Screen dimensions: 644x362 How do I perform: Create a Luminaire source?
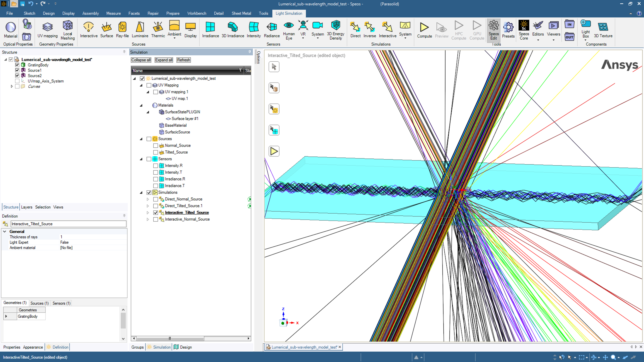pyautogui.click(x=140, y=30)
